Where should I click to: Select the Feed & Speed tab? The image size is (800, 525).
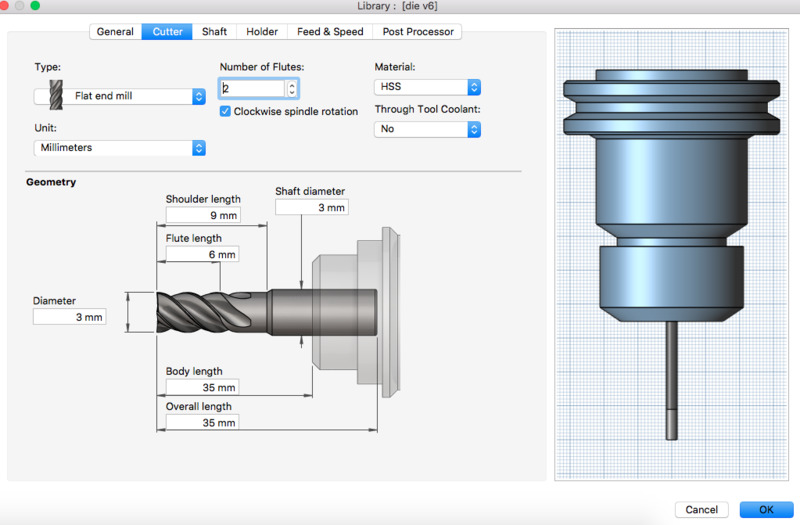point(330,31)
